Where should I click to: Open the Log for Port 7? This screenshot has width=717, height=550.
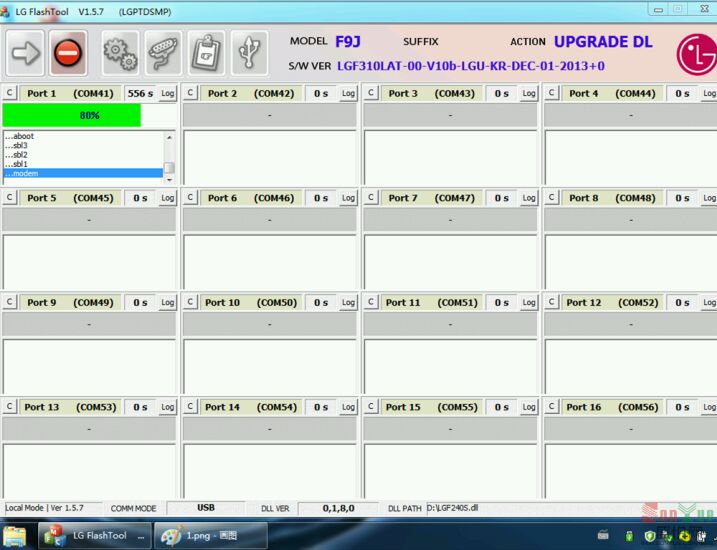tap(529, 198)
